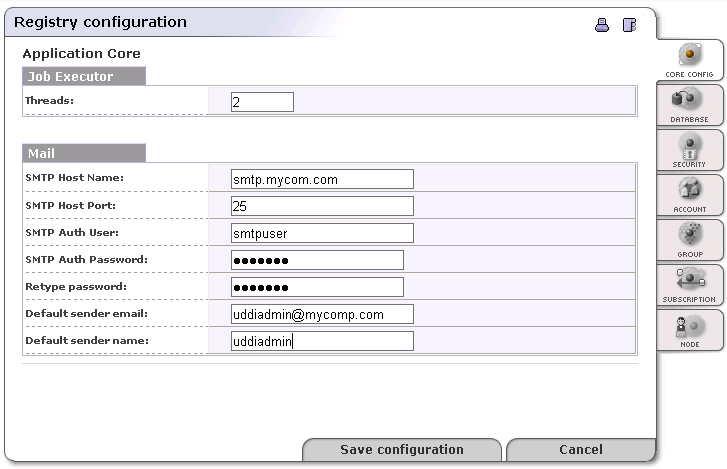727x469 pixels.
Task: Open the Security configuration tab
Action: [x=689, y=150]
